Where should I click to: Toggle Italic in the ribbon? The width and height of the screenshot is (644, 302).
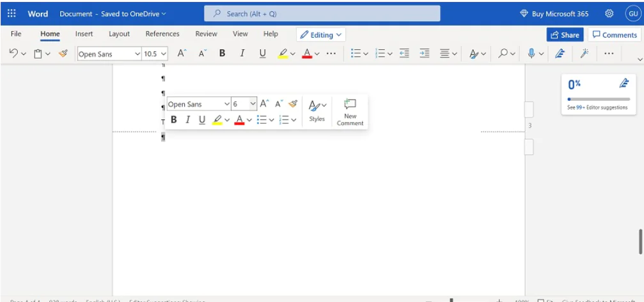[x=242, y=53]
